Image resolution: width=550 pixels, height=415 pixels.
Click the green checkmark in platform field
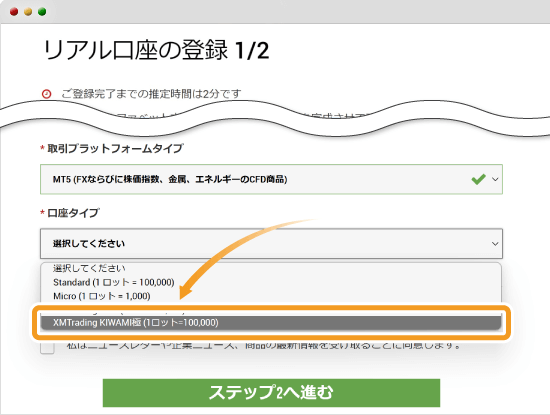click(478, 179)
